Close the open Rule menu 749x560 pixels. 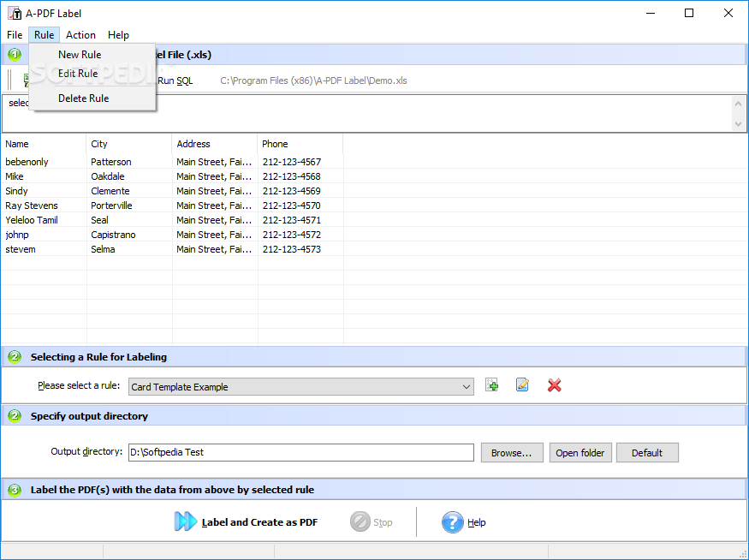(x=44, y=35)
